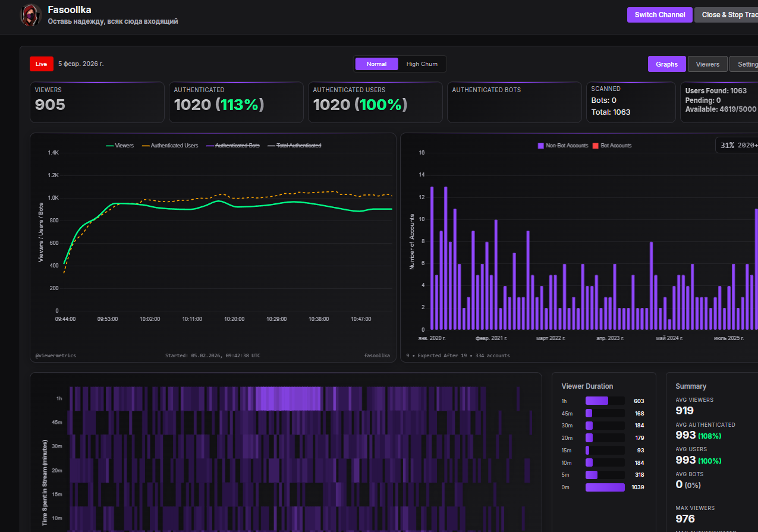The width and height of the screenshot is (758, 532).
Task: Click the Fasoollka channel avatar
Action: point(30,15)
